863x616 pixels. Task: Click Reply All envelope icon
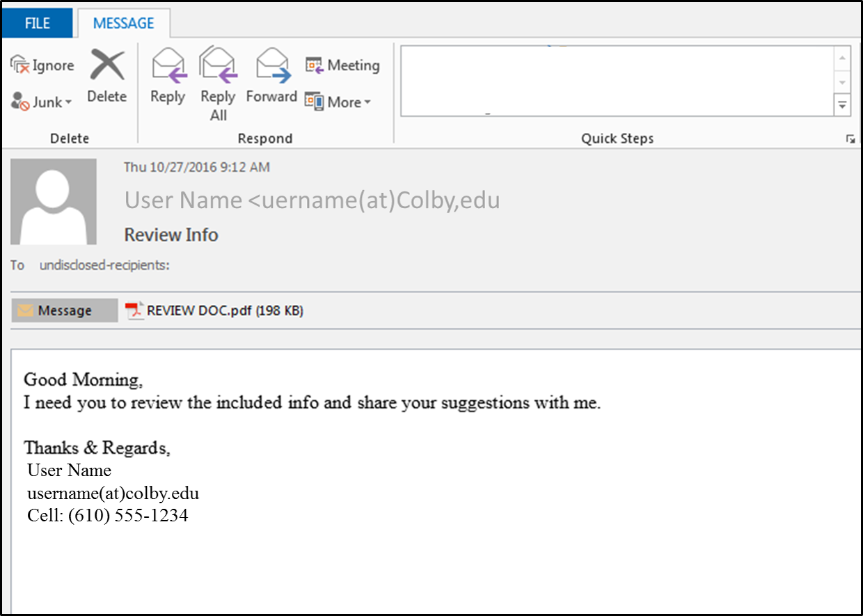219,64
